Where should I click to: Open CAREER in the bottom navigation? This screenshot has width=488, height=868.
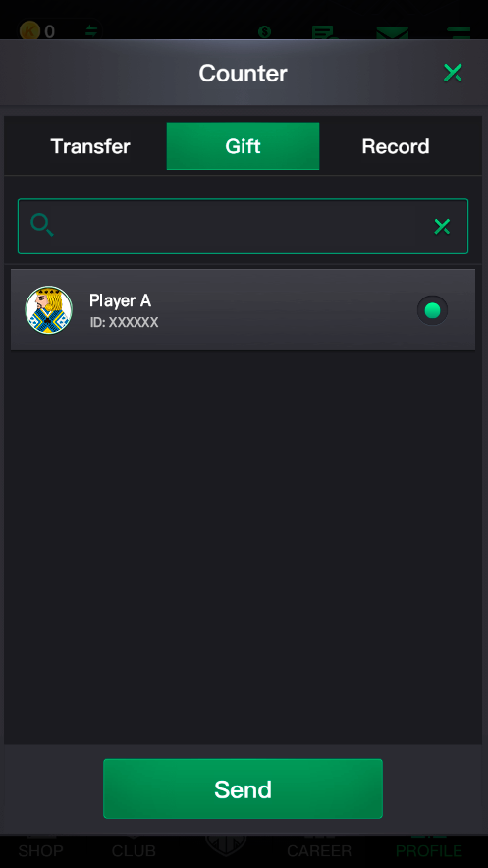(319, 850)
